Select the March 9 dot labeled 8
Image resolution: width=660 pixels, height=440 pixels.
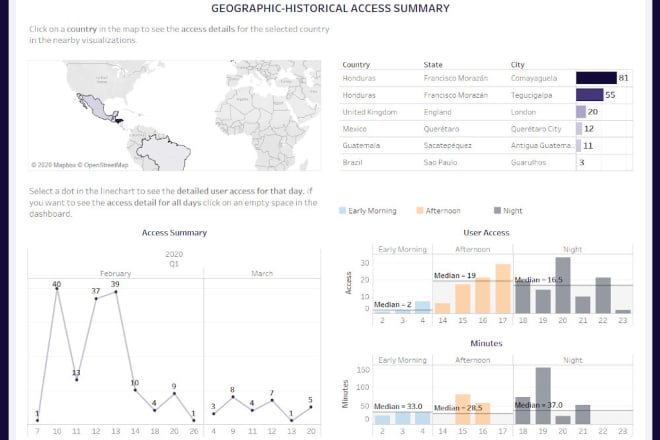[233, 397]
